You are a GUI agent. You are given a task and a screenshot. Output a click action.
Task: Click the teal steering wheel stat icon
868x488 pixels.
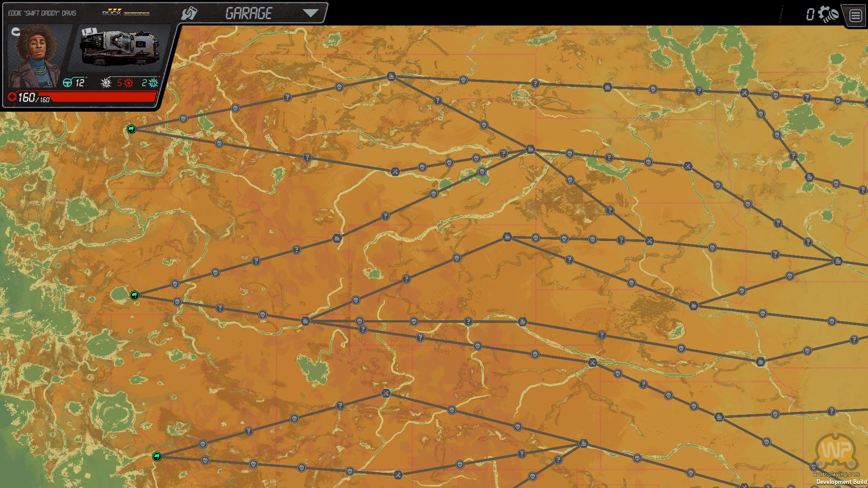pos(67,83)
